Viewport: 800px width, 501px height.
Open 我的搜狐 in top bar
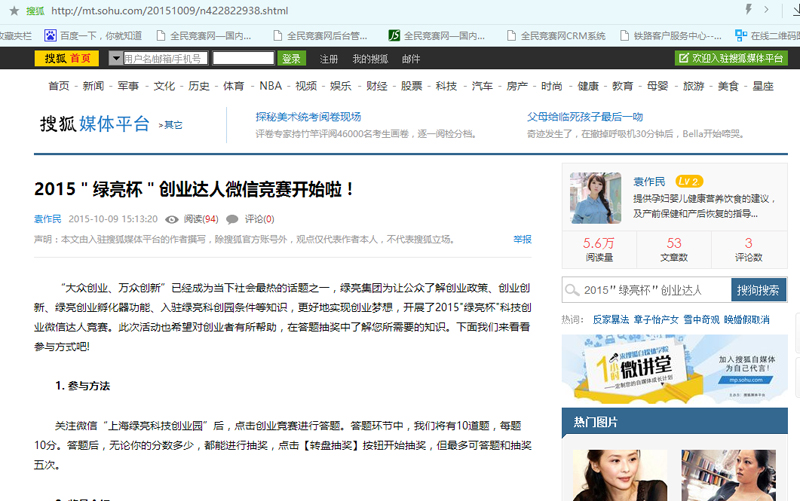click(x=370, y=59)
